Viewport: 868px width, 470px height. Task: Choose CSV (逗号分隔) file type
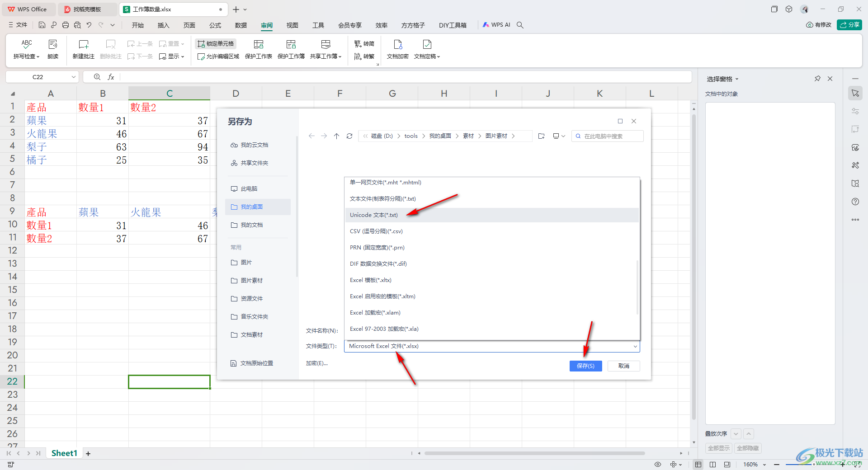[492, 231]
